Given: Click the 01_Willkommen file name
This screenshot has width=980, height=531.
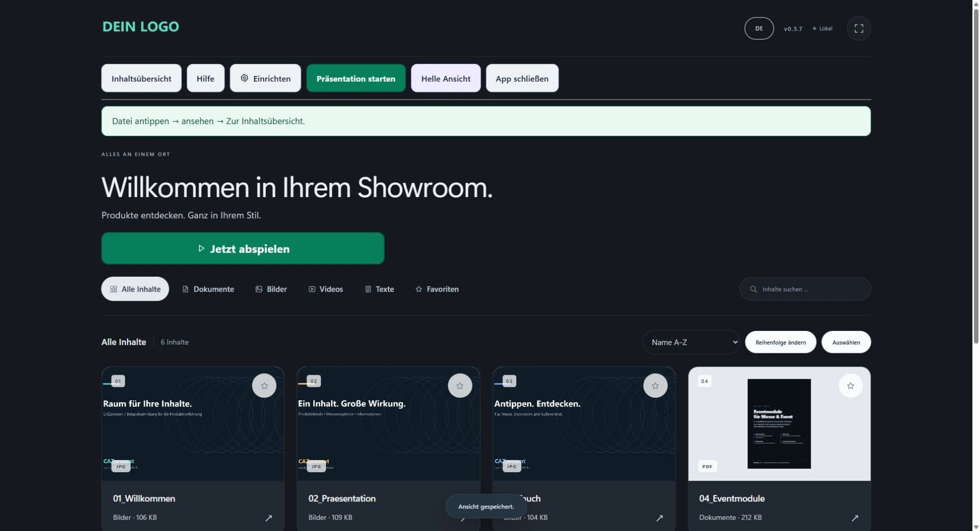Looking at the screenshot, I should coord(144,498).
